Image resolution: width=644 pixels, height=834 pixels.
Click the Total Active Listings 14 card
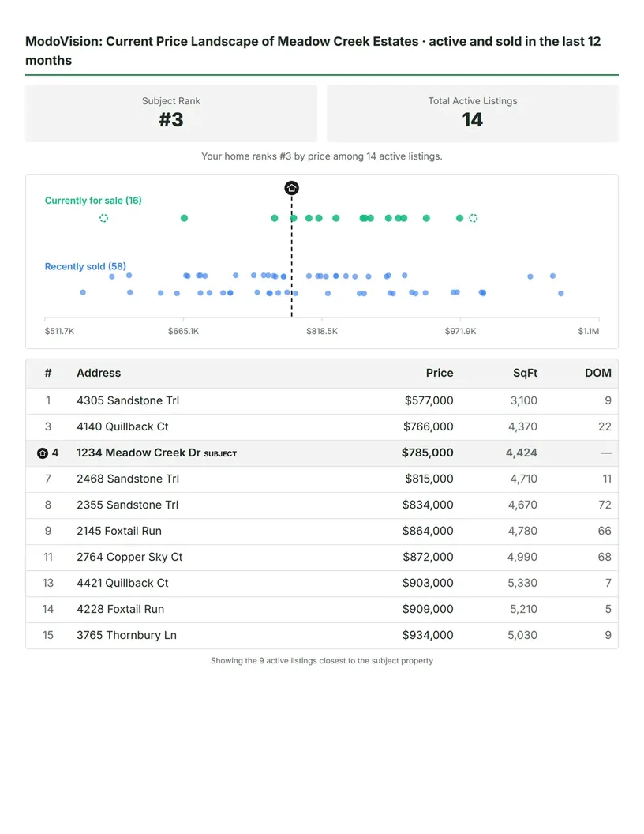point(473,114)
